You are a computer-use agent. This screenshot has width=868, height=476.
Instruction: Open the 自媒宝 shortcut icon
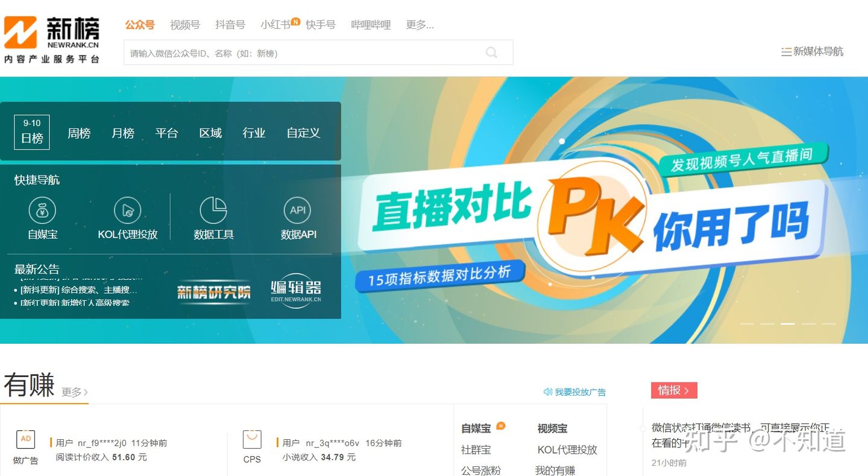coord(42,211)
